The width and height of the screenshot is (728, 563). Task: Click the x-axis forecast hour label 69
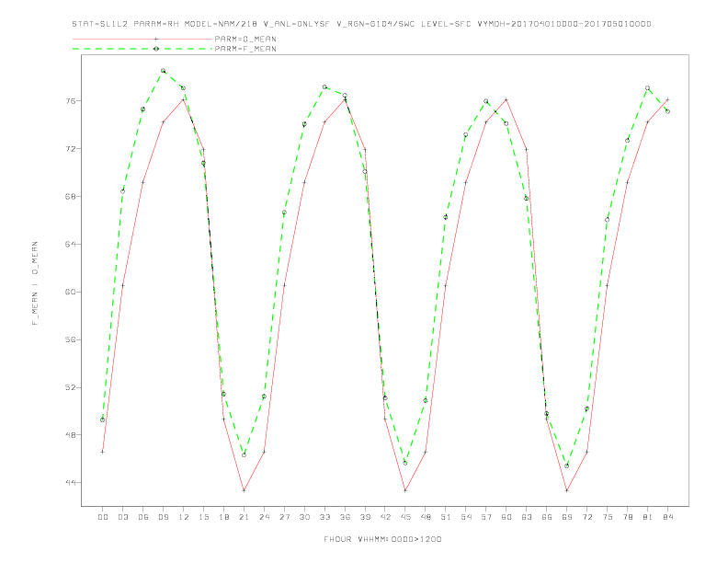point(567,517)
